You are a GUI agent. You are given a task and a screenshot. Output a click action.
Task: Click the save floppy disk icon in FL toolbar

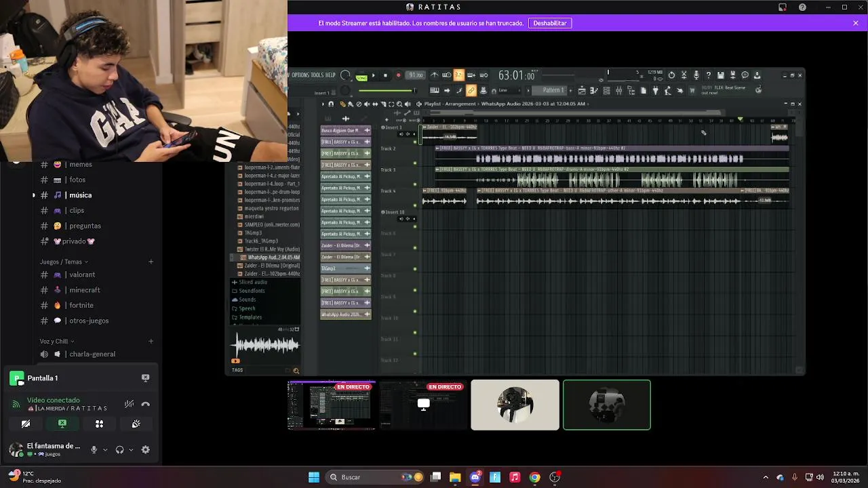pyautogui.click(x=721, y=75)
